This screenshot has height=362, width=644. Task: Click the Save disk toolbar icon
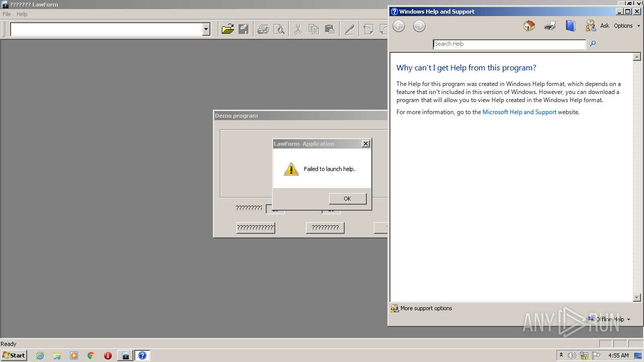pos(244,29)
